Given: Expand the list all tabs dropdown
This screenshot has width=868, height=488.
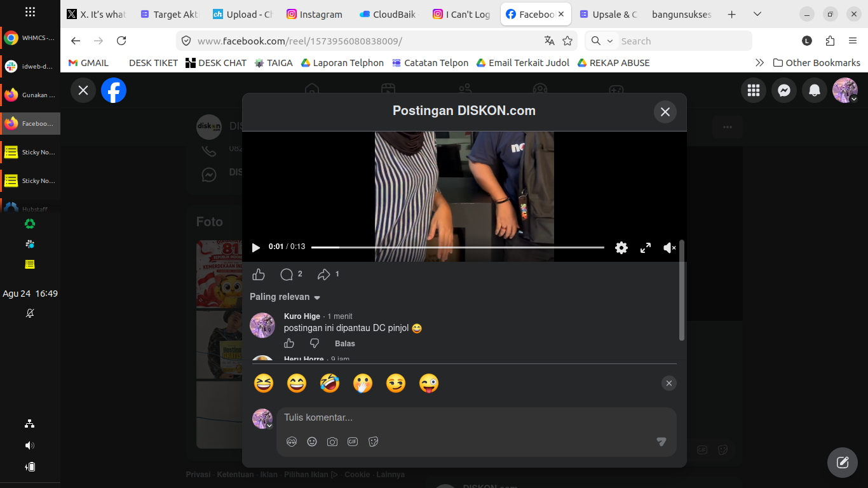Looking at the screenshot, I should (757, 14).
